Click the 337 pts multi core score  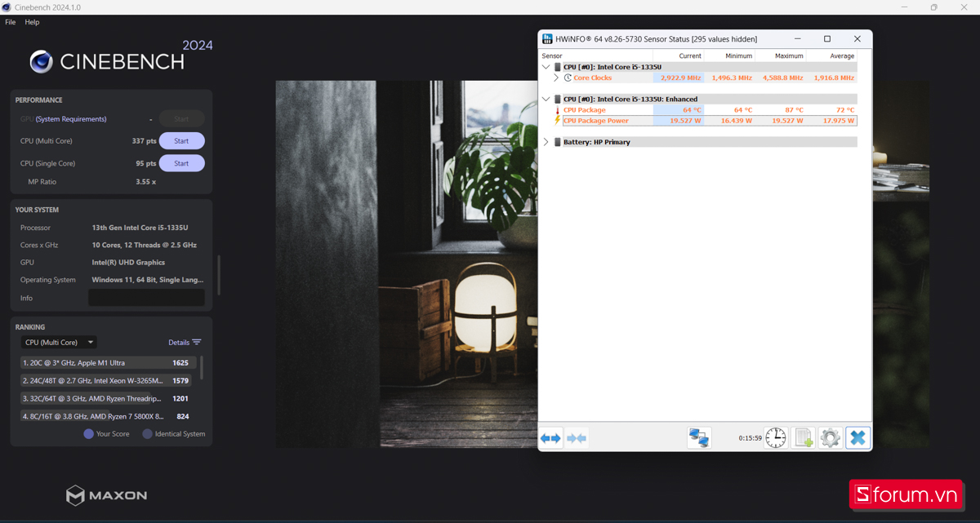144,141
